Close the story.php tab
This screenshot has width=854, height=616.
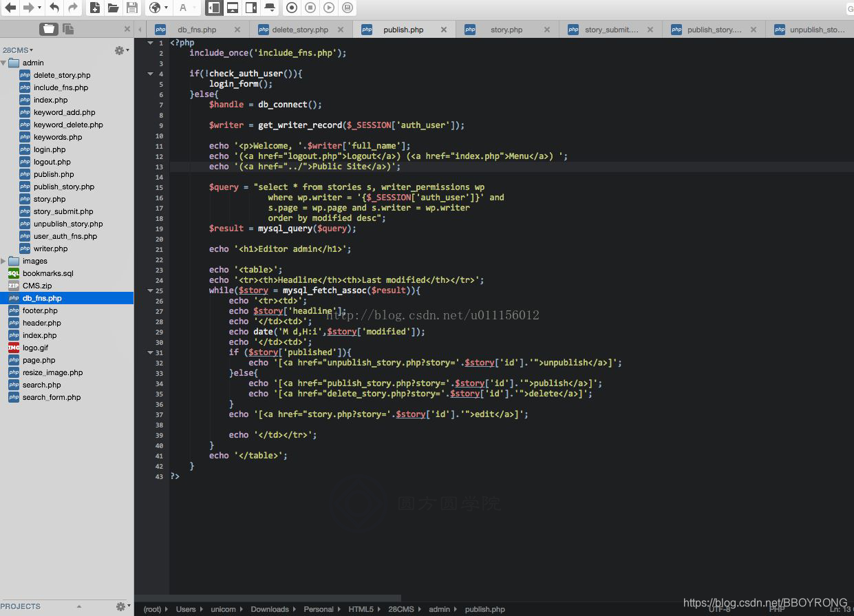tap(547, 30)
